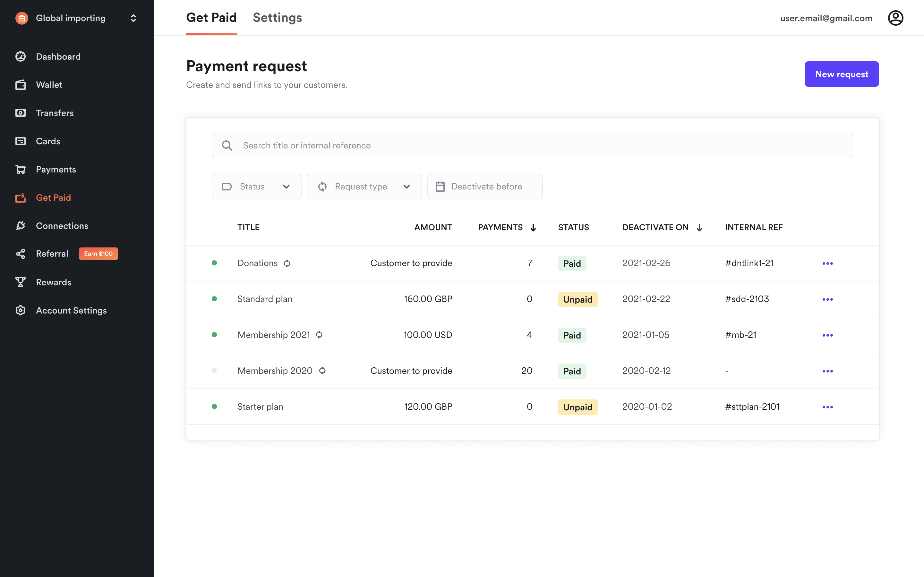Click the Dashboard gauge icon in sidebar
This screenshot has width=924, height=577.
tap(21, 56)
